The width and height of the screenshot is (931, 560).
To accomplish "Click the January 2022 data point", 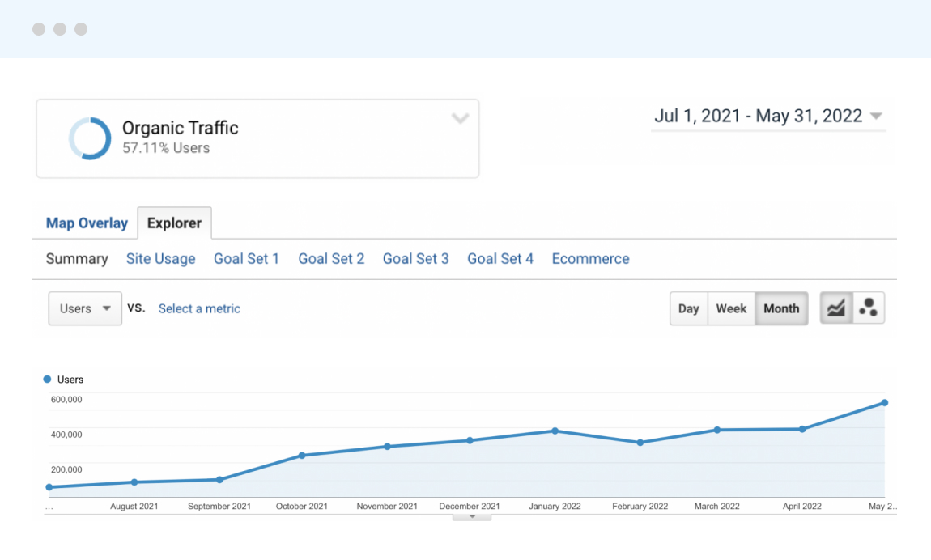I will (555, 431).
